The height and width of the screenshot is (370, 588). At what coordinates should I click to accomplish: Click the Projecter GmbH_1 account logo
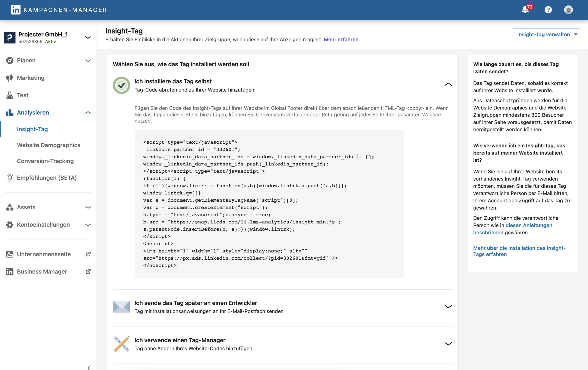(x=10, y=37)
